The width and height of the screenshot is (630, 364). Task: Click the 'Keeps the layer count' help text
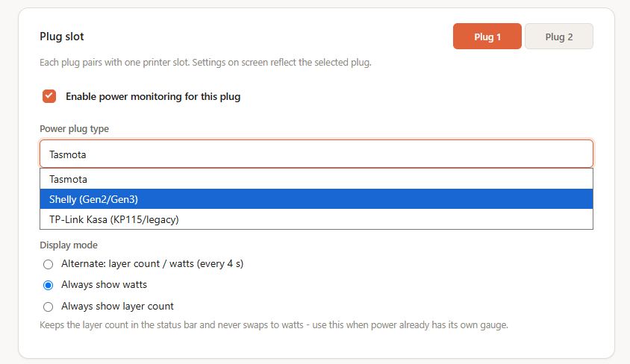click(274, 324)
